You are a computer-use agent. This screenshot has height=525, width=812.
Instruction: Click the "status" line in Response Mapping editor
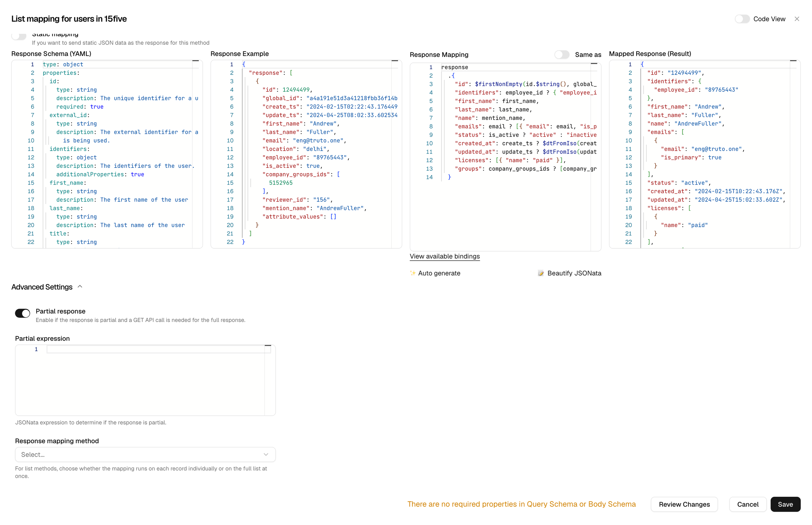526,135
